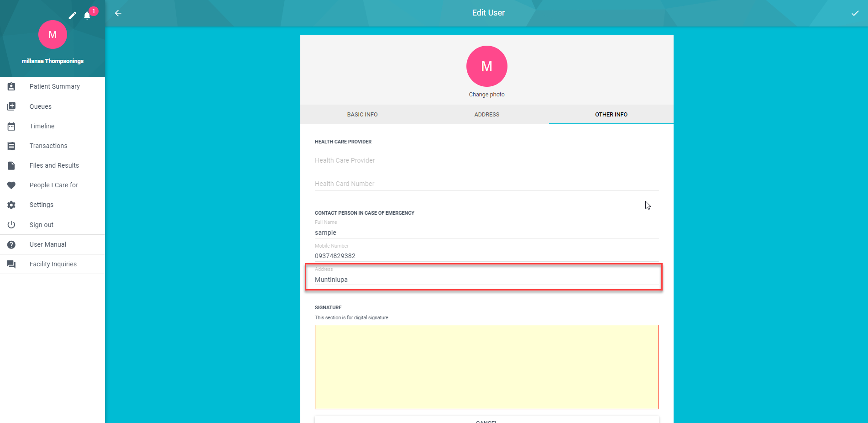Select the Other Info tab
Screen dimensions: 868x423
click(x=611, y=115)
